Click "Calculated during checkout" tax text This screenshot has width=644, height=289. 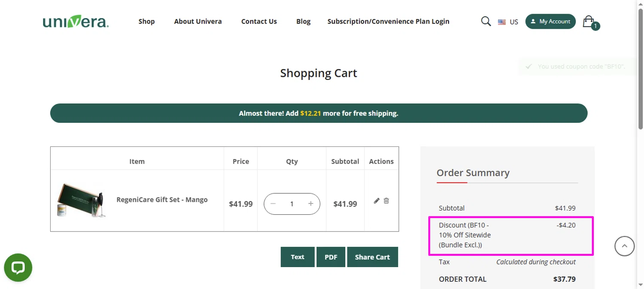[x=536, y=262]
